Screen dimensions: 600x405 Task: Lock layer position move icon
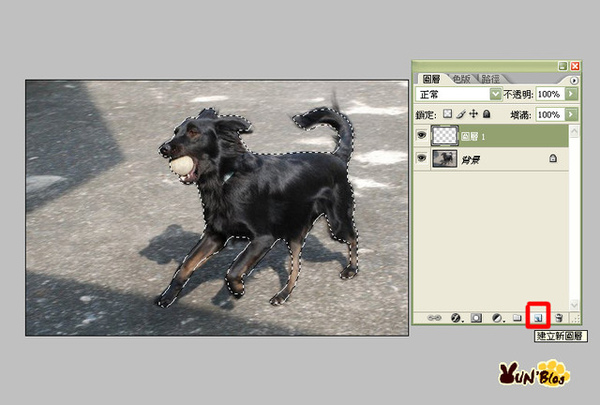click(x=474, y=114)
